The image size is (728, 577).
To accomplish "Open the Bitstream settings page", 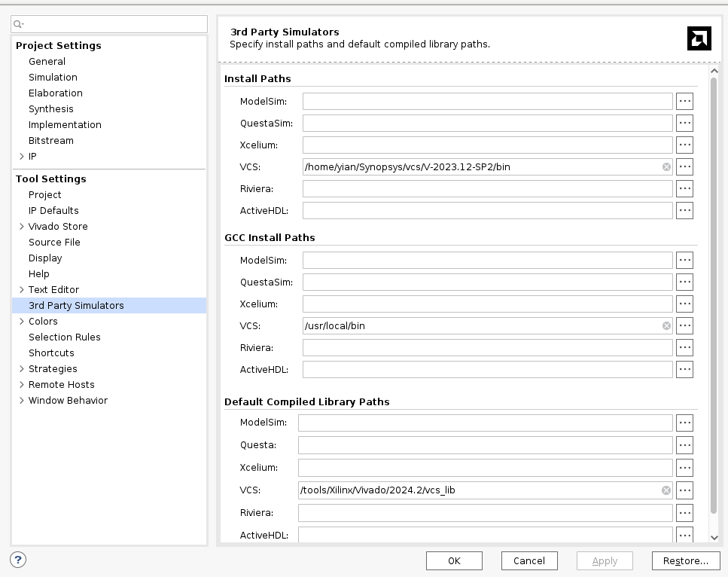I will click(51, 140).
